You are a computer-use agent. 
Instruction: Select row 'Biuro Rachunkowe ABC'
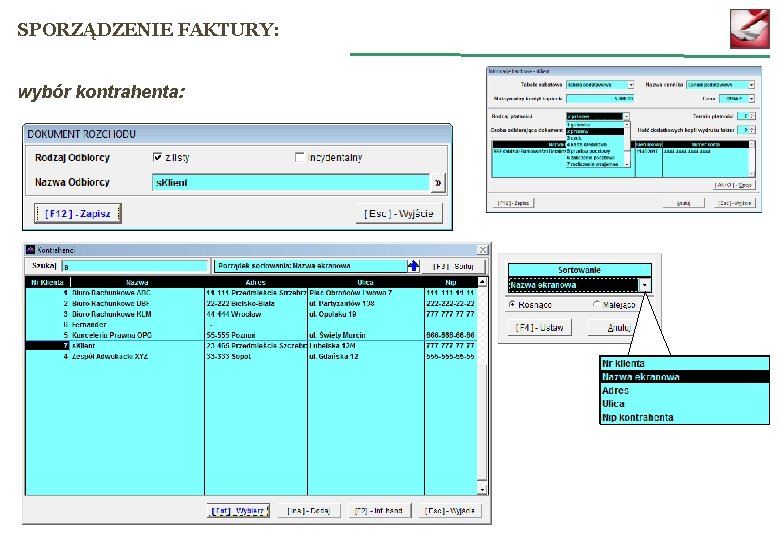(x=251, y=293)
